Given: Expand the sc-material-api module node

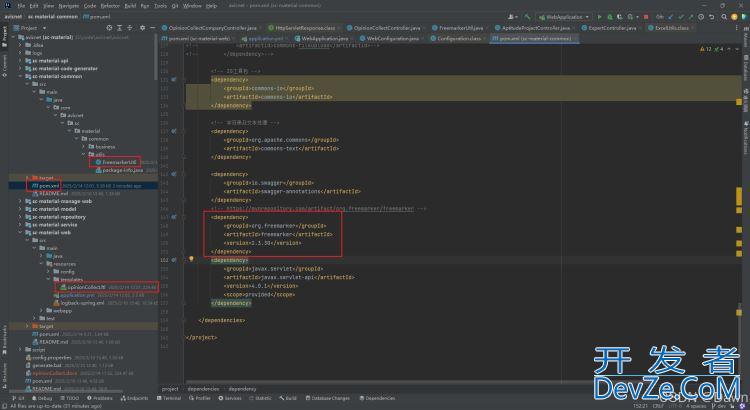Looking at the screenshot, I should click(x=20, y=61).
